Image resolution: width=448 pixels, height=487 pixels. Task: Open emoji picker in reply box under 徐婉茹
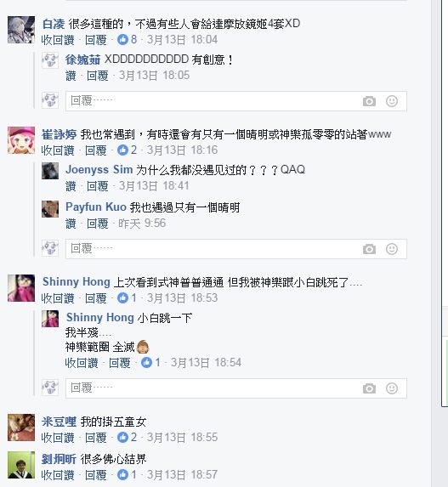392,101
